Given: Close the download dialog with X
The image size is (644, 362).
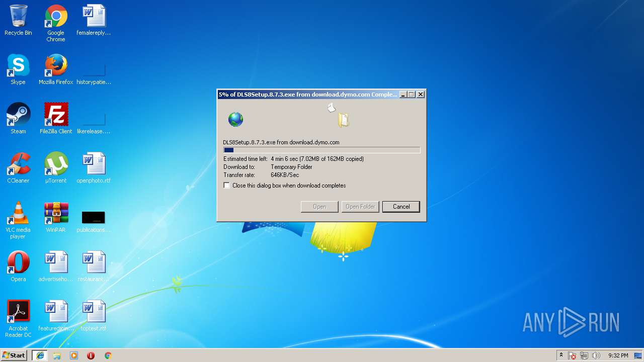Looking at the screenshot, I should click(x=421, y=95).
